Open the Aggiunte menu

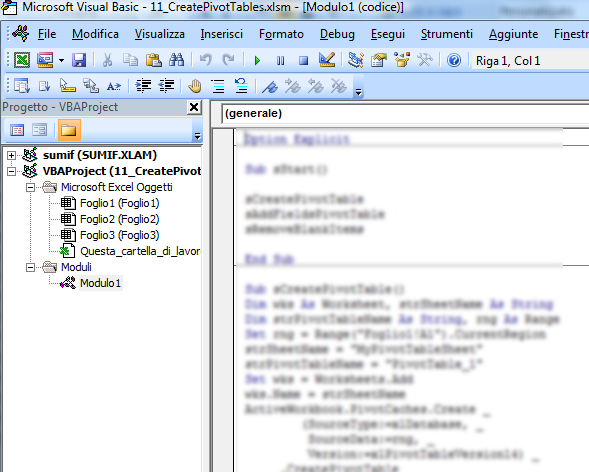513,34
